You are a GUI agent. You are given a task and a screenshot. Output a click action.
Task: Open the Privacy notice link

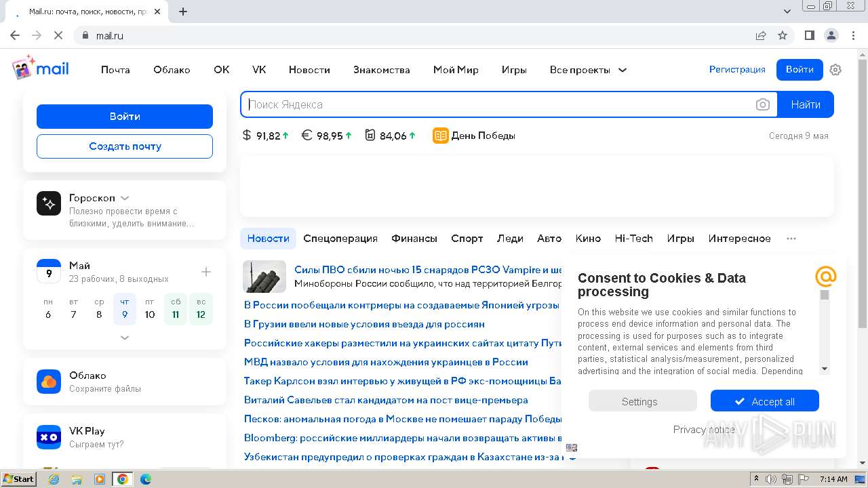[x=704, y=429]
